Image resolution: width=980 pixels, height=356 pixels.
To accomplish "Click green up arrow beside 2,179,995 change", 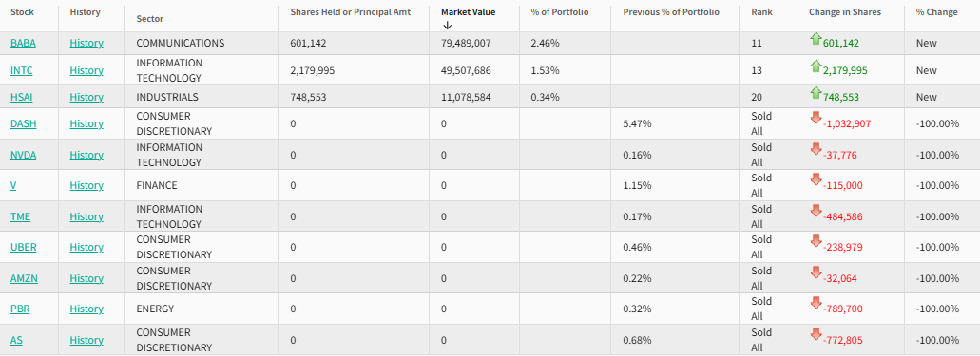I will coord(815,66).
